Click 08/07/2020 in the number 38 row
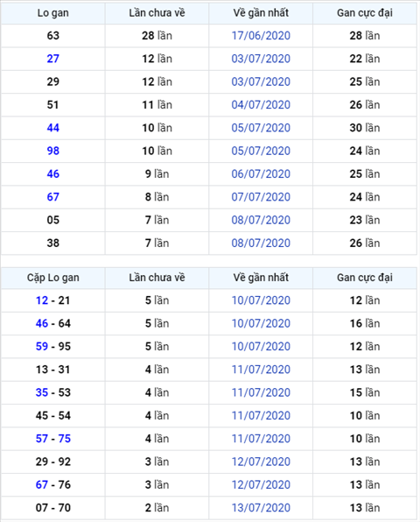The width and height of the screenshot is (420, 522). point(261,243)
